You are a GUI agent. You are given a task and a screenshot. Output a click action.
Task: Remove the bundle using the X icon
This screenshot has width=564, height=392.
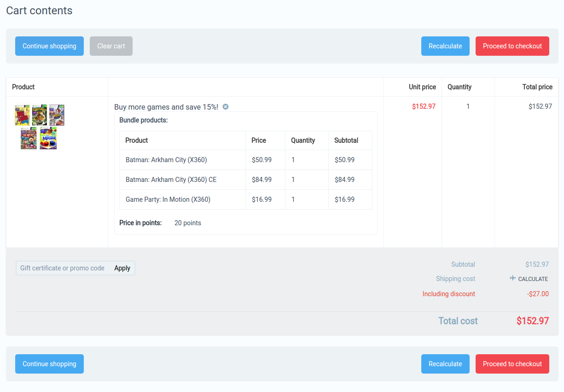tap(226, 106)
